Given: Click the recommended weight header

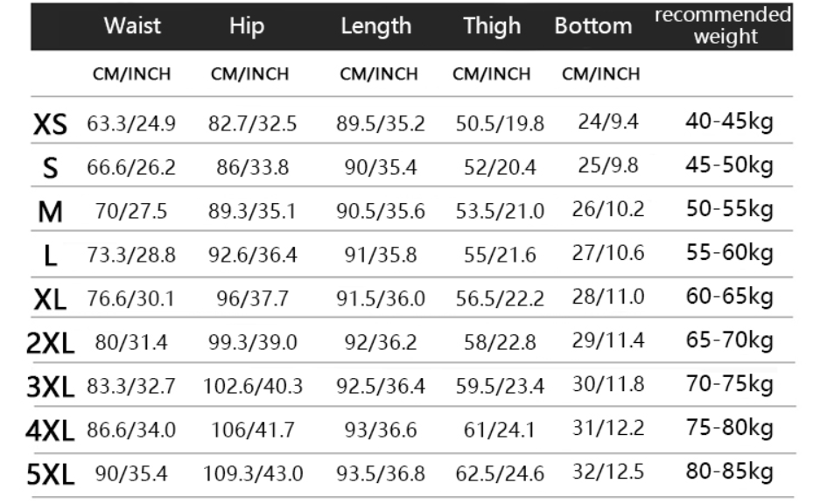Looking at the screenshot, I should [724, 25].
